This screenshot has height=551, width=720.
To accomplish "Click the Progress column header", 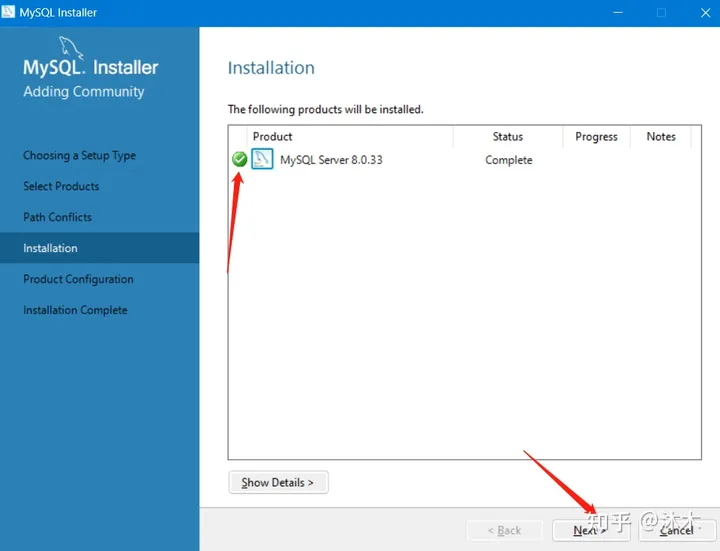I will [596, 136].
